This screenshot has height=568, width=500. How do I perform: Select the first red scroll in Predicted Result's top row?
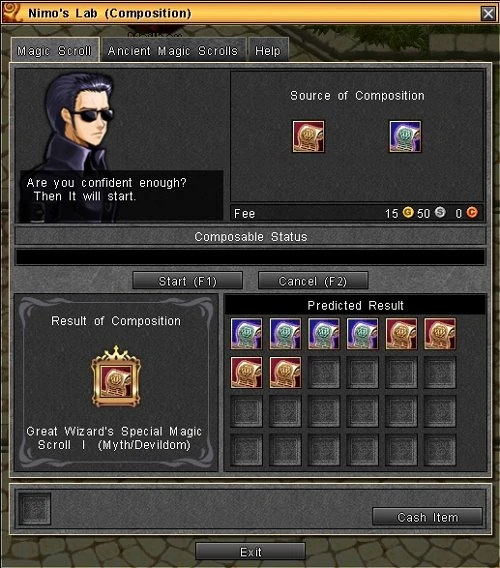pos(401,334)
